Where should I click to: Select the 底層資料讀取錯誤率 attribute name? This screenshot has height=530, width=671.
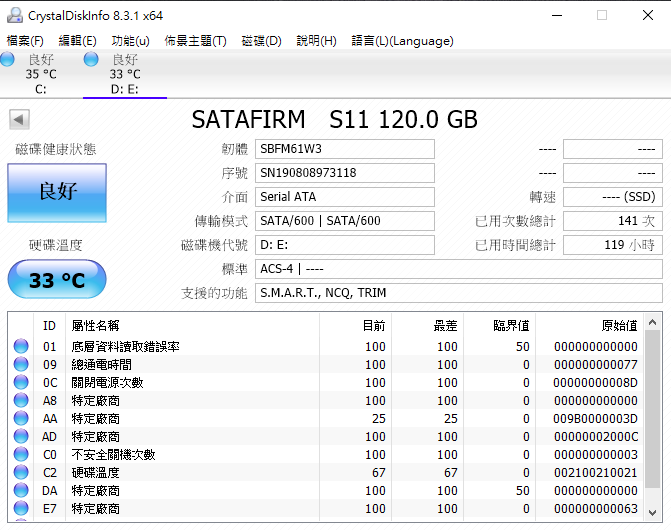point(125,346)
